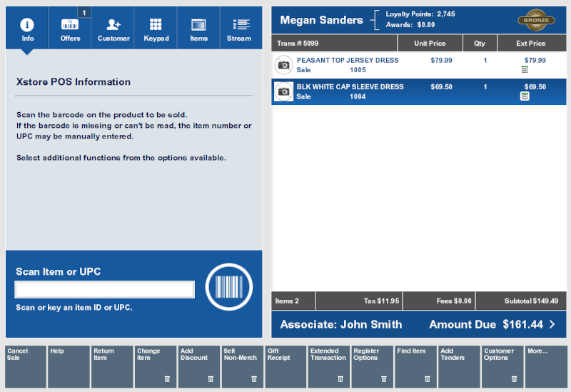Click the Return Item button
This screenshot has width=571, height=392.
click(112, 367)
